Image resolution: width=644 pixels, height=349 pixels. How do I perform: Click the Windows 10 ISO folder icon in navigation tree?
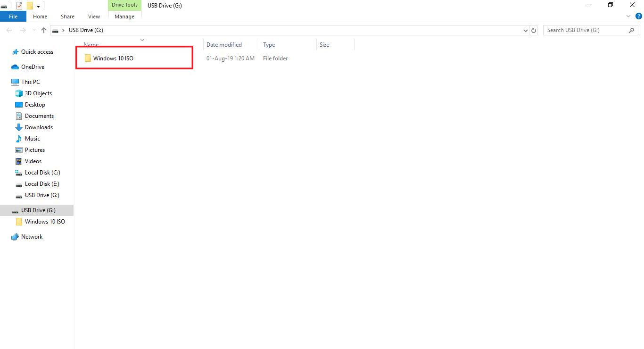click(19, 222)
